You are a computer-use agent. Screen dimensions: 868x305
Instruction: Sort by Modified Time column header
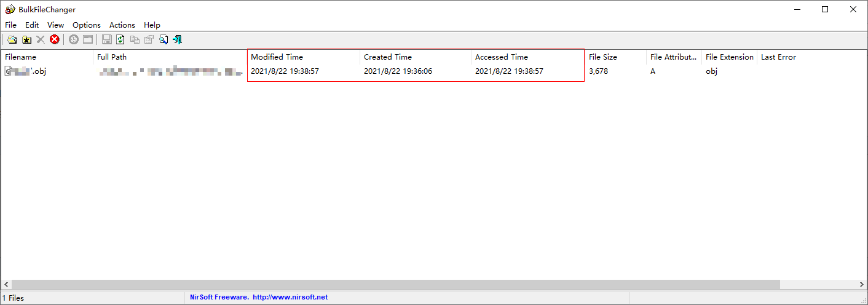(x=303, y=57)
